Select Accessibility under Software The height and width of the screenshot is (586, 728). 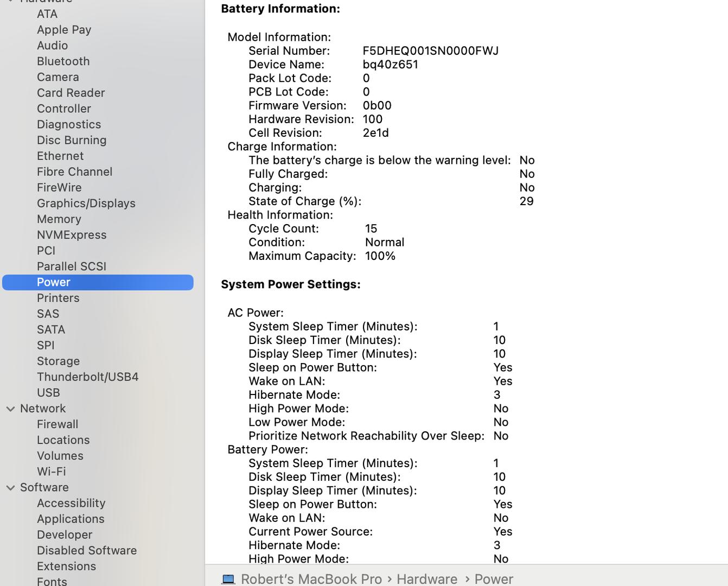[x=71, y=503]
